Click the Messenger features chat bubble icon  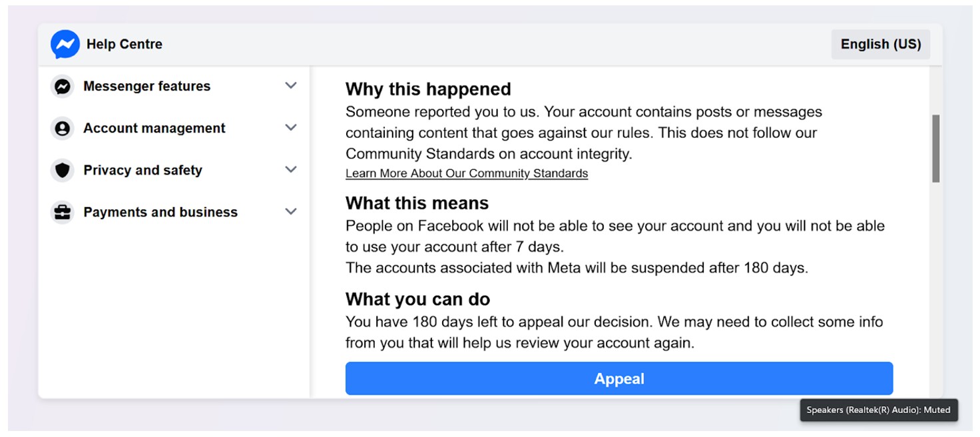[x=63, y=87]
